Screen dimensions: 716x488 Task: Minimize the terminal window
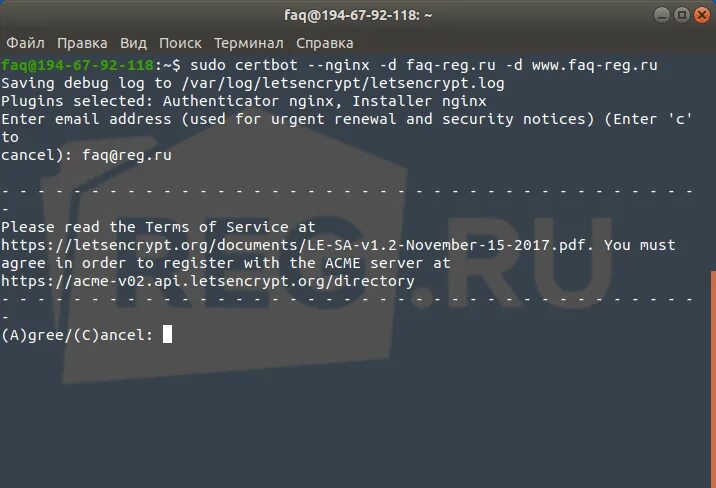point(662,15)
